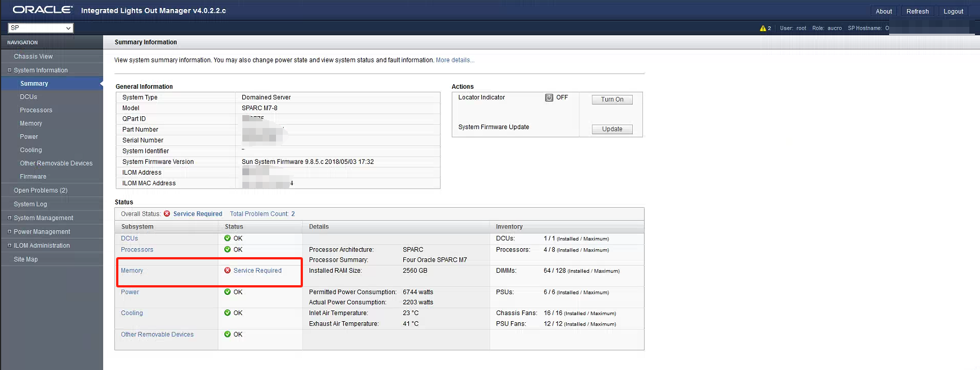Click Update for System Firmware

(612, 129)
